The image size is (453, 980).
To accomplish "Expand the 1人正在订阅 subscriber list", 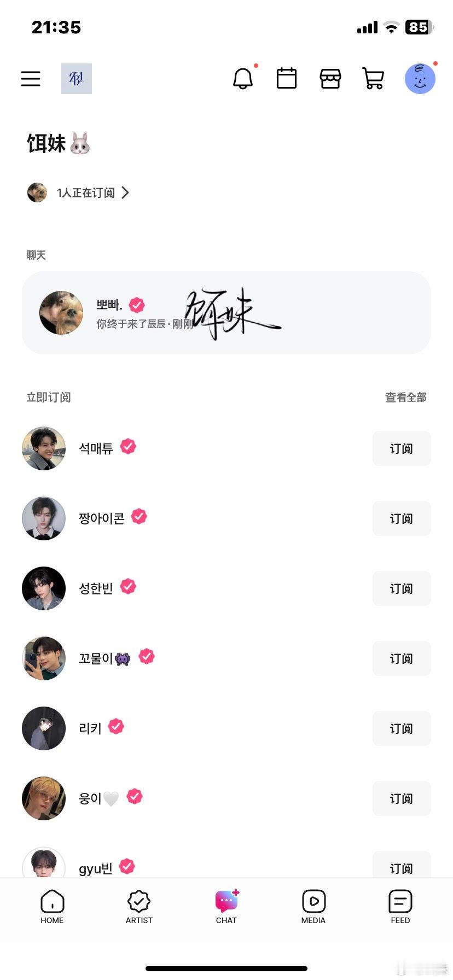I will tap(78, 192).
